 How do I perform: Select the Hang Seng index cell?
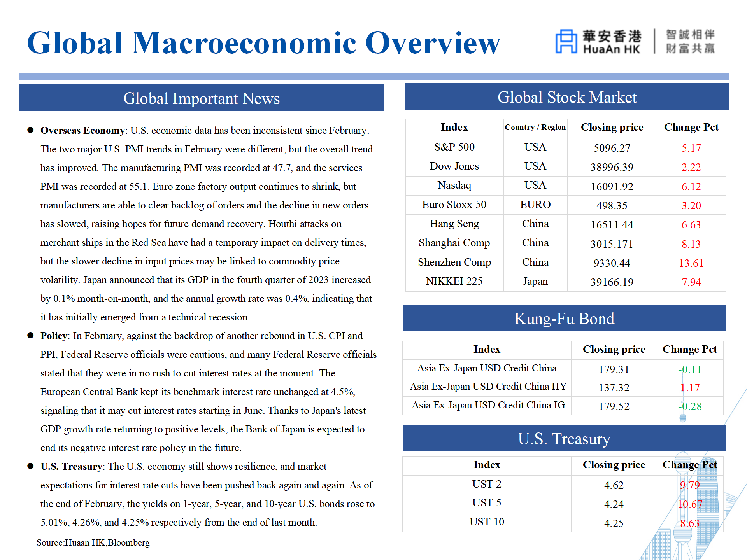tap(454, 224)
